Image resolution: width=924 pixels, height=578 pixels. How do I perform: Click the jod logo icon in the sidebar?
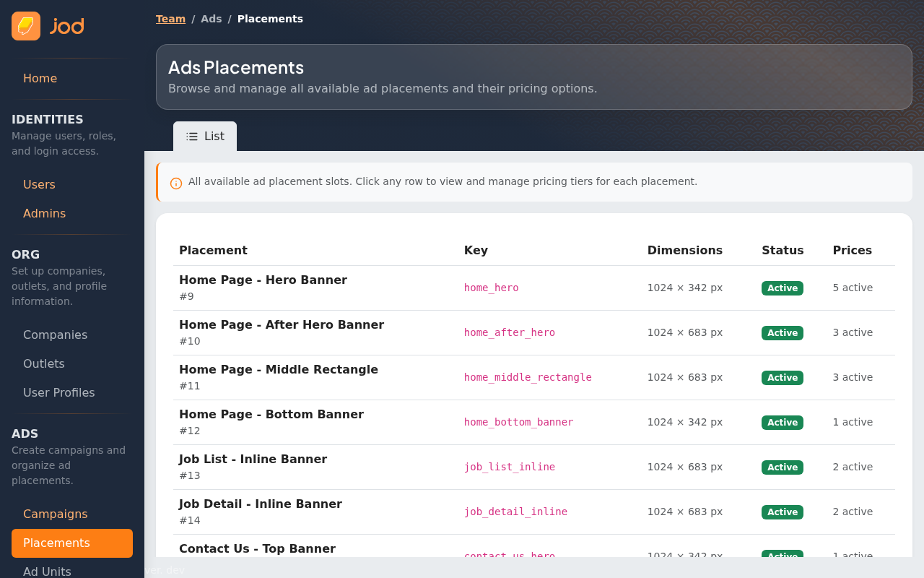click(x=25, y=25)
